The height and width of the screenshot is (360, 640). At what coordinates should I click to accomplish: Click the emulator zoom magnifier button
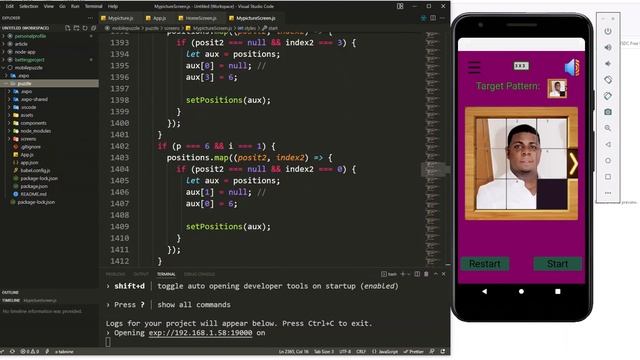(608, 128)
